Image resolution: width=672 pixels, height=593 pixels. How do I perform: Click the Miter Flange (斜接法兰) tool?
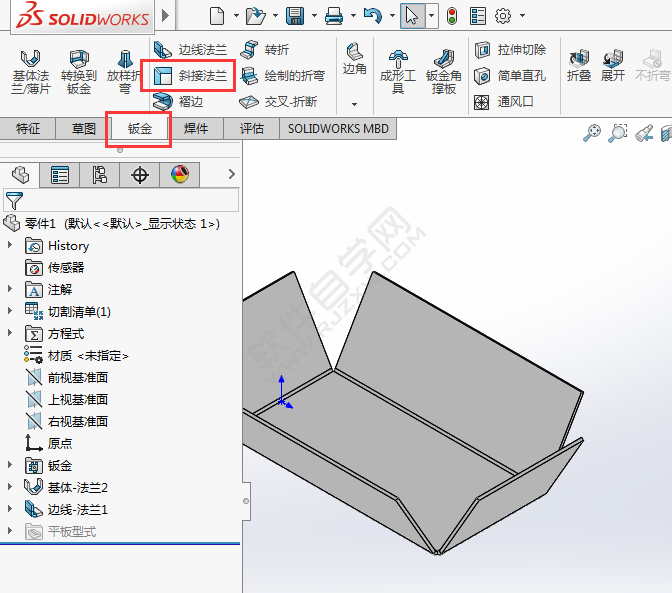(191, 76)
